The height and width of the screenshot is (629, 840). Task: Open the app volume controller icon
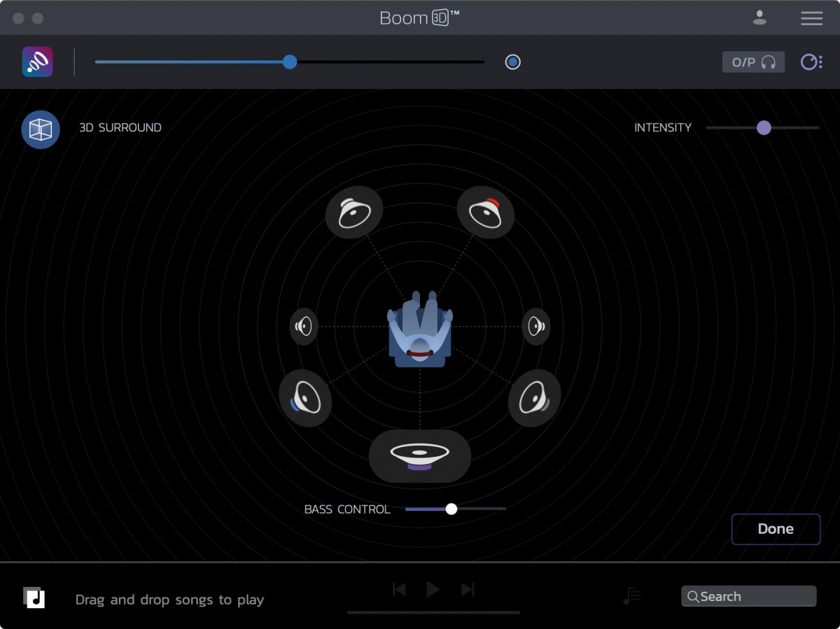click(811, 62)
